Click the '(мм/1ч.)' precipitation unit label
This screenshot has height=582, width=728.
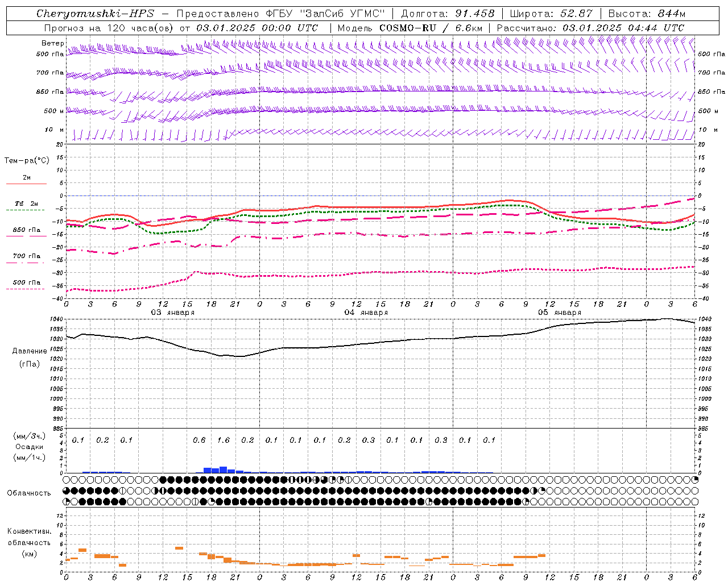(30, 458)
